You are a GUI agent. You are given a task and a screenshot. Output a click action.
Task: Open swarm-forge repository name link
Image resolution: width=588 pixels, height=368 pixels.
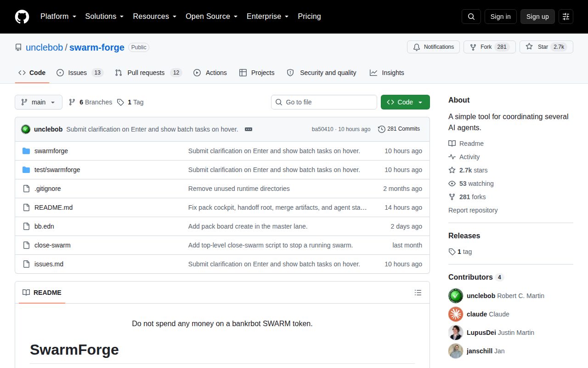pos(97,47)
